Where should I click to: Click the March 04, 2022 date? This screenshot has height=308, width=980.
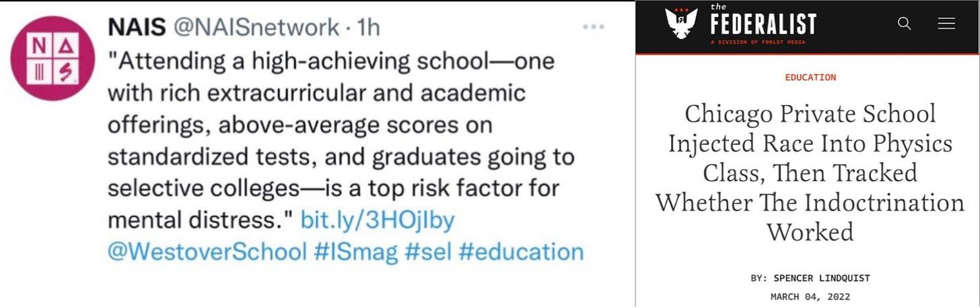(x=810, y=297)
